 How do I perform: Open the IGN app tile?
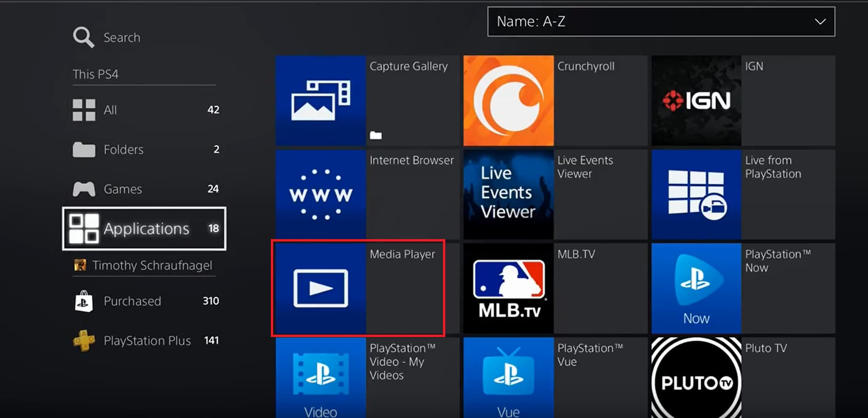[696, 100]
